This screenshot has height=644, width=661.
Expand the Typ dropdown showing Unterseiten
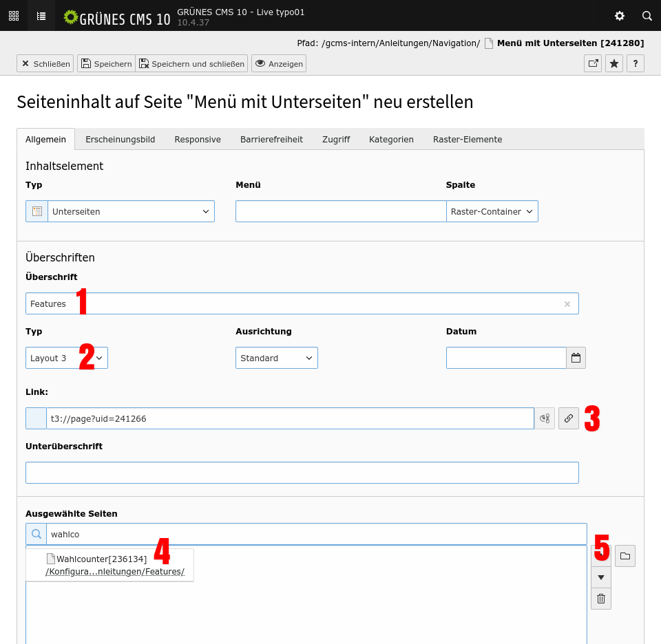131,211
